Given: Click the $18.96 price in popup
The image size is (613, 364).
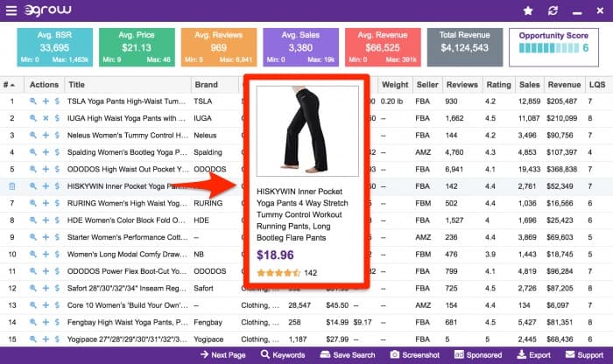Looking at the screenshot, I should (275, 255).
